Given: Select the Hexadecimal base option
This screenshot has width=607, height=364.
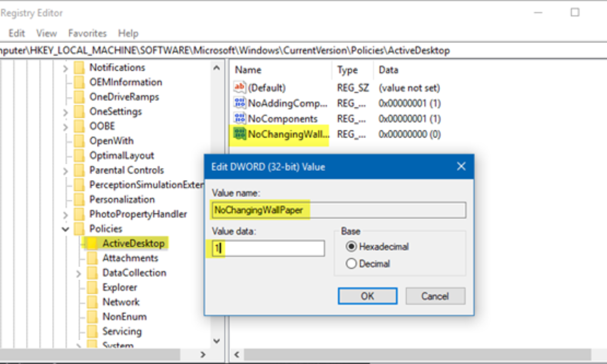Looking at the screenshot, I should (351, 247).
